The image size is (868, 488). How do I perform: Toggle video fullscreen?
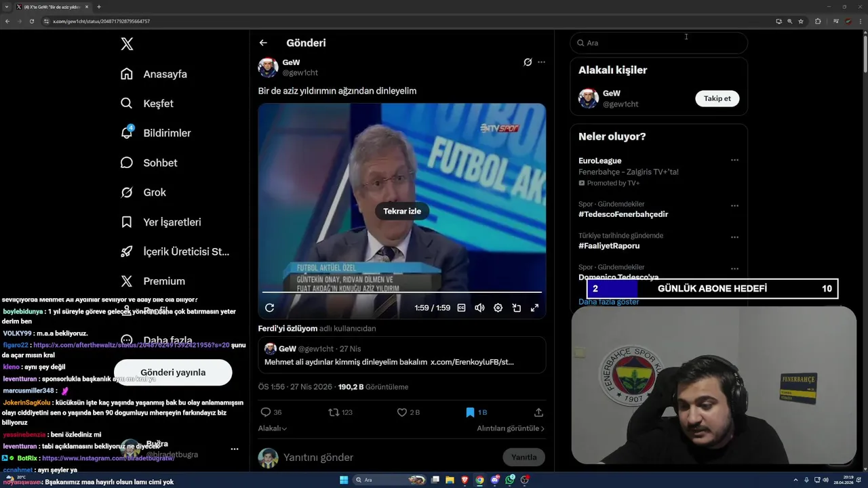(534, 308)
